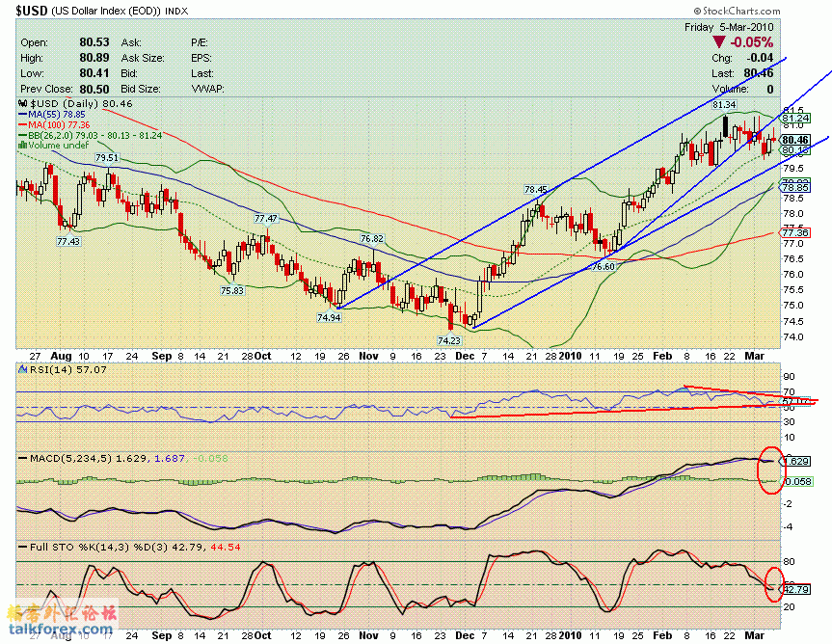The width and height of the screenshot is (832, 644).
Task: Click the Bid Size label
Action: pyautogui.click(x=141, y=89)
